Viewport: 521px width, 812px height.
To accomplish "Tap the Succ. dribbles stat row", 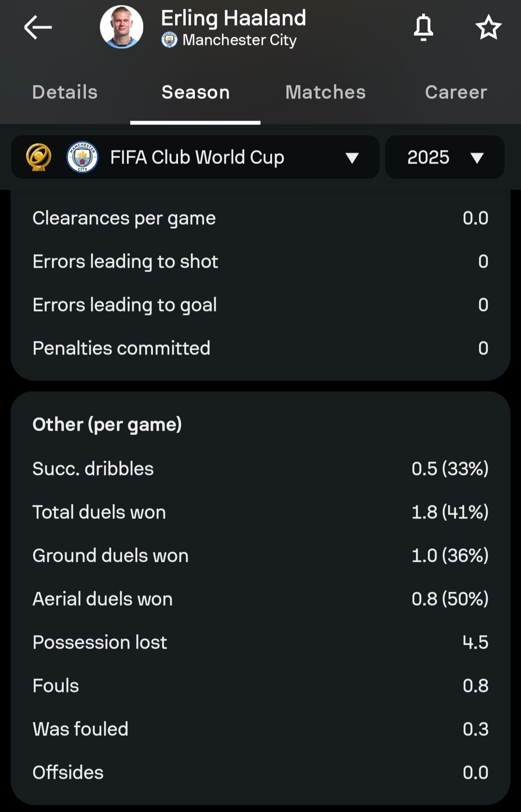I will (260, 469).
